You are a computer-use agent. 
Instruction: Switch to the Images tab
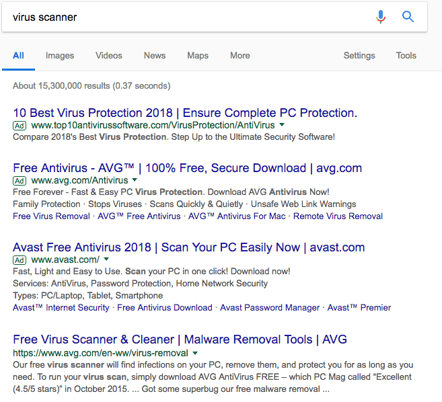pos(60,56)
